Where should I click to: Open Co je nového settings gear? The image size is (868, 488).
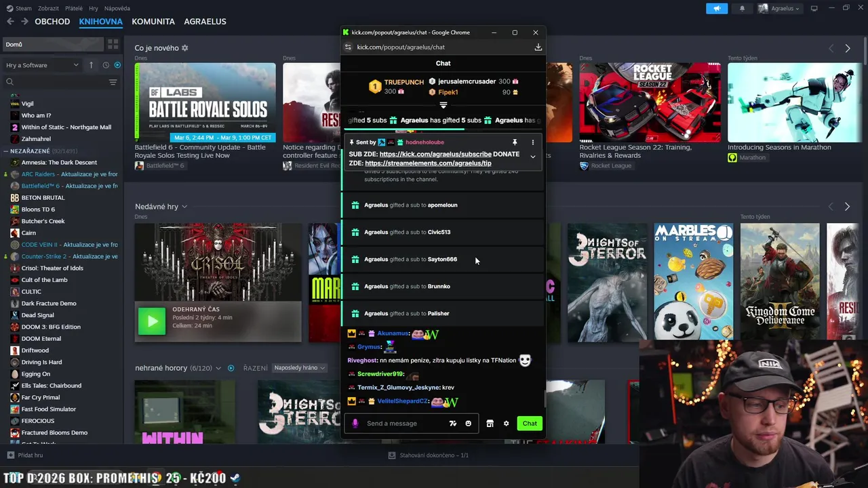(184, 48)
